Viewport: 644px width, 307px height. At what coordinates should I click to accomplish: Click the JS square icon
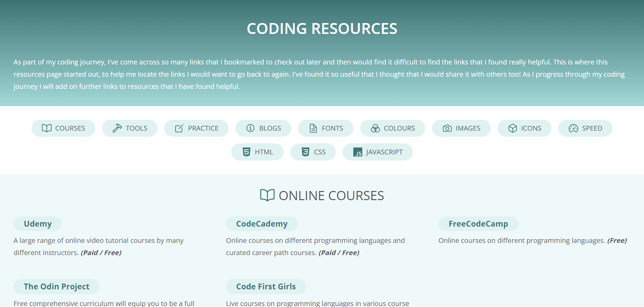pos(358,152)
